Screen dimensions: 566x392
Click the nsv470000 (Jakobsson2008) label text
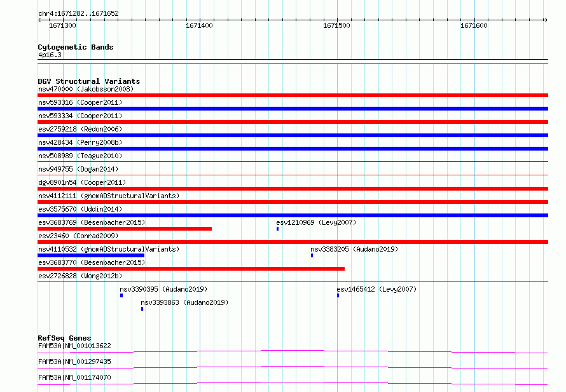86,89
